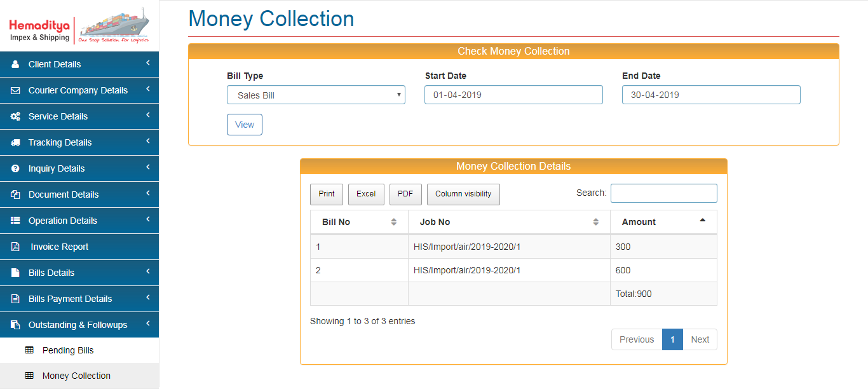
Task: Click the Operation Details list icon
Action: [15, 221]
